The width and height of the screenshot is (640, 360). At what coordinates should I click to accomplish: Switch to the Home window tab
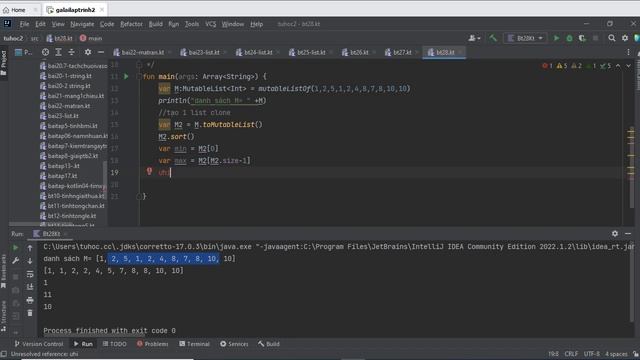(x=18, y=10)
